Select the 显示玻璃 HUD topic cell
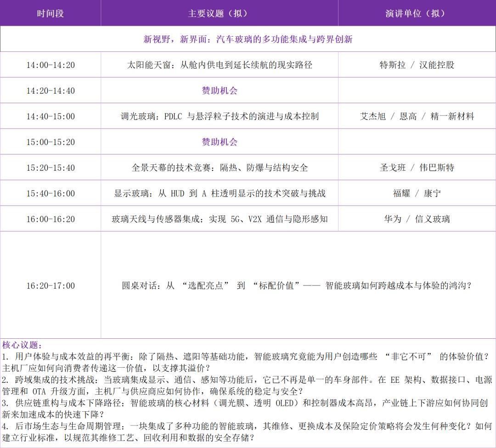 [x=219, y=193]
